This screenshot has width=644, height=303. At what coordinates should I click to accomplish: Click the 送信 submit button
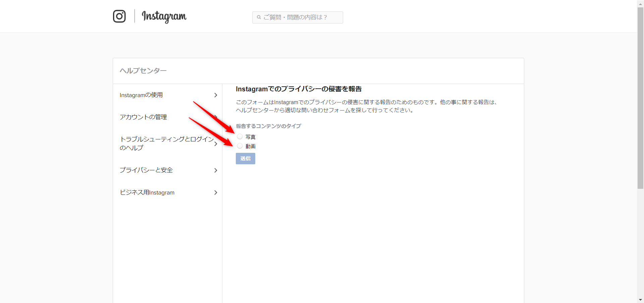[x=246, y=159]
